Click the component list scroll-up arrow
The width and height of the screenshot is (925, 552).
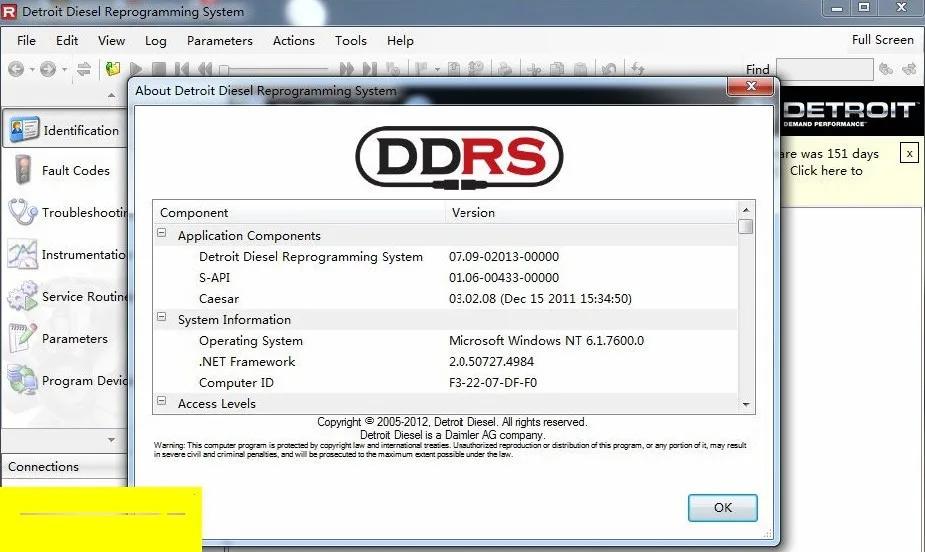[x=746, y=209]
